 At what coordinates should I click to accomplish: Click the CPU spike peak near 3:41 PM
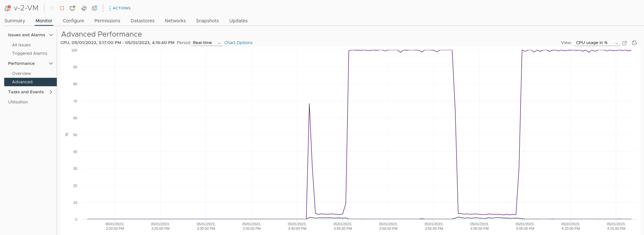click(309, 104)
